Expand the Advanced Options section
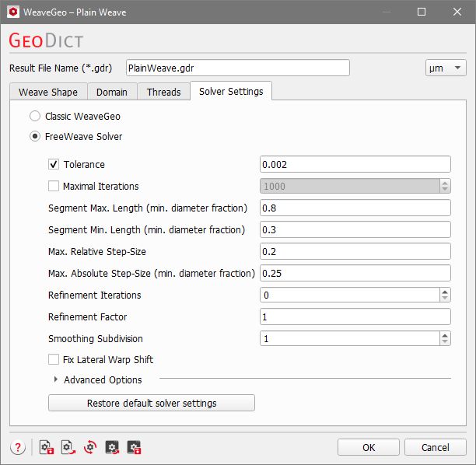The height and width of the screenshot is (465, 476). click(x=56, y=379)
